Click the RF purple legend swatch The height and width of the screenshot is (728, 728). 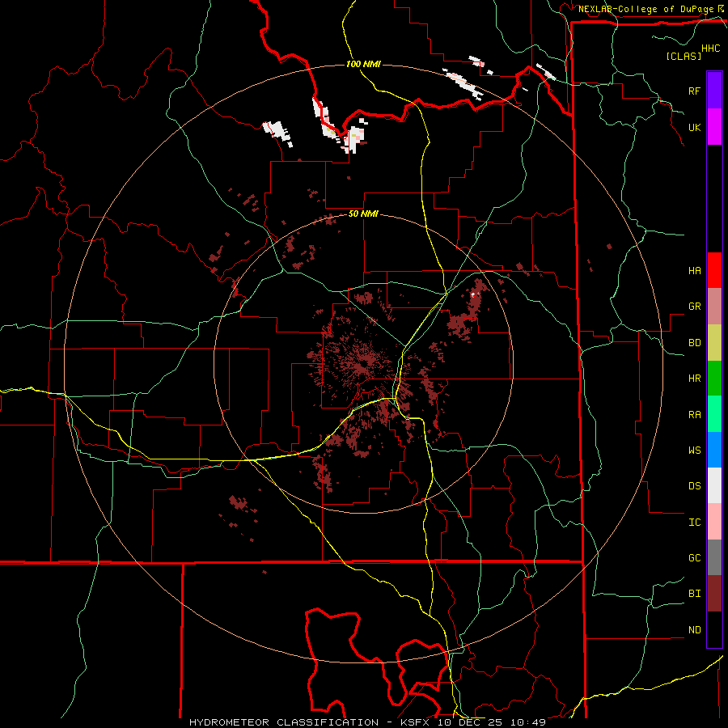coord(714,91)
